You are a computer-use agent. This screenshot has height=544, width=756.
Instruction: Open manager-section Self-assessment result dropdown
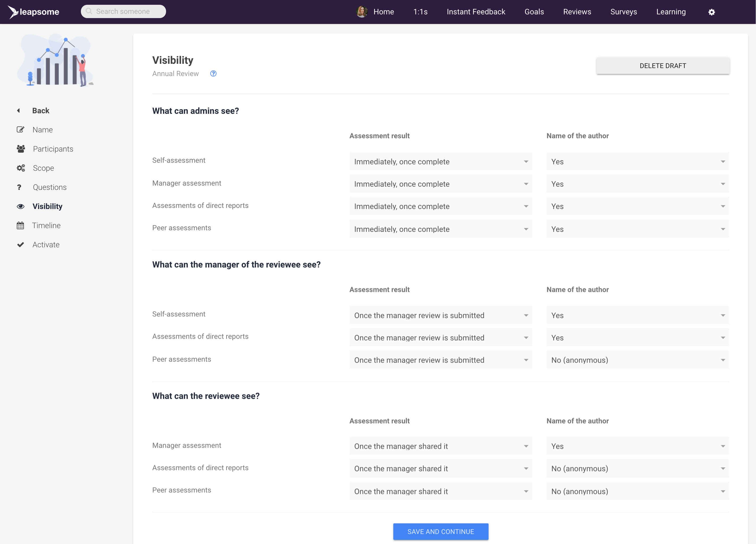pos(441,315)
